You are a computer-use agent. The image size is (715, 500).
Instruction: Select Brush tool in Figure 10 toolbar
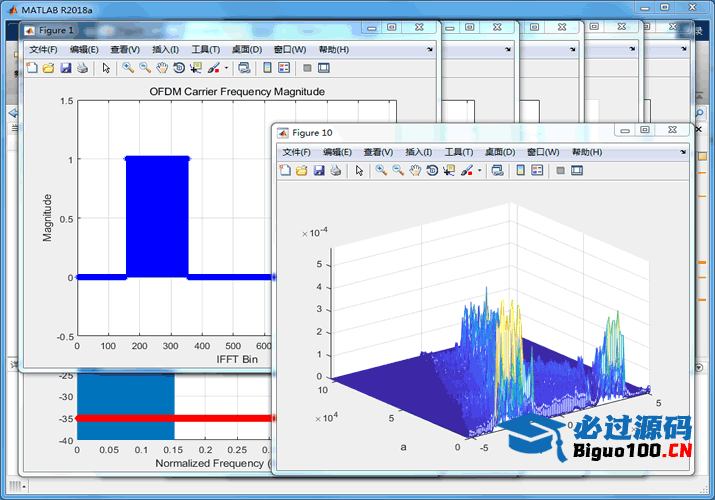pos(466,170)
